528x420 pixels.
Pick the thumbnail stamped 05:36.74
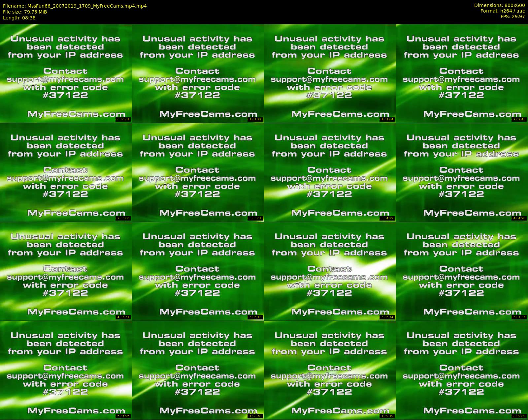click(x=330, y=271)
